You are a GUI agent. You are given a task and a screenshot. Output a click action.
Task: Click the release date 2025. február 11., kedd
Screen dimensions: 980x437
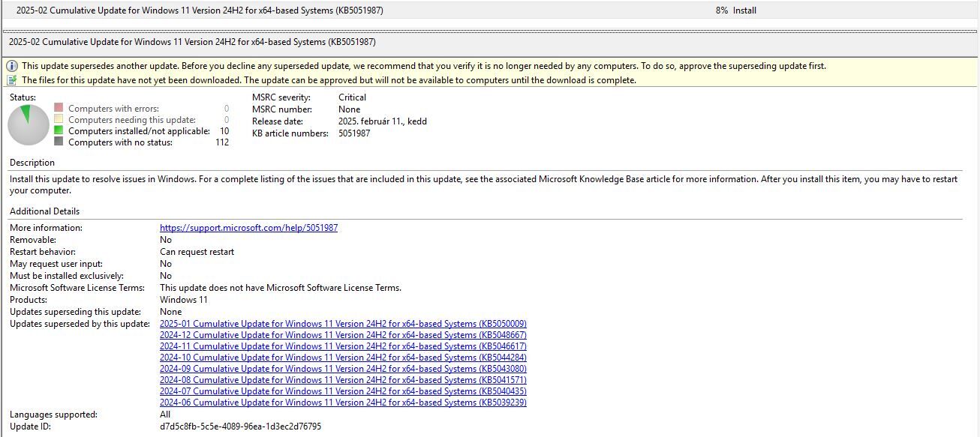383,121
